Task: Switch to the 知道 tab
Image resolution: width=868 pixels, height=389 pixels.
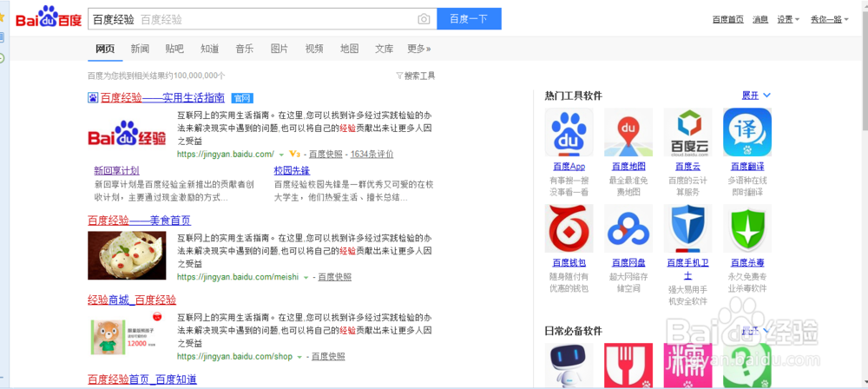Action: point(210,49)
